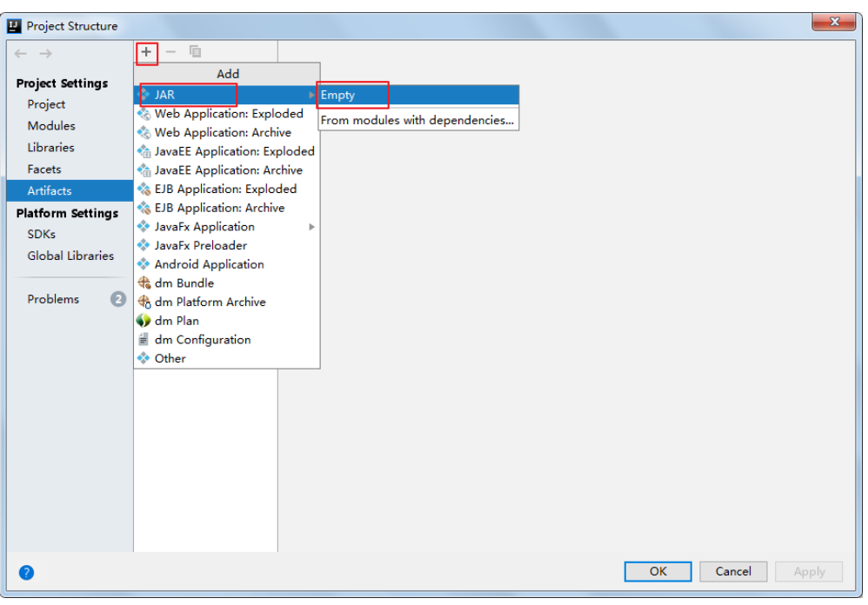
Task: Click the JavaEE Application: Archive icon
Action: [144, 170]
